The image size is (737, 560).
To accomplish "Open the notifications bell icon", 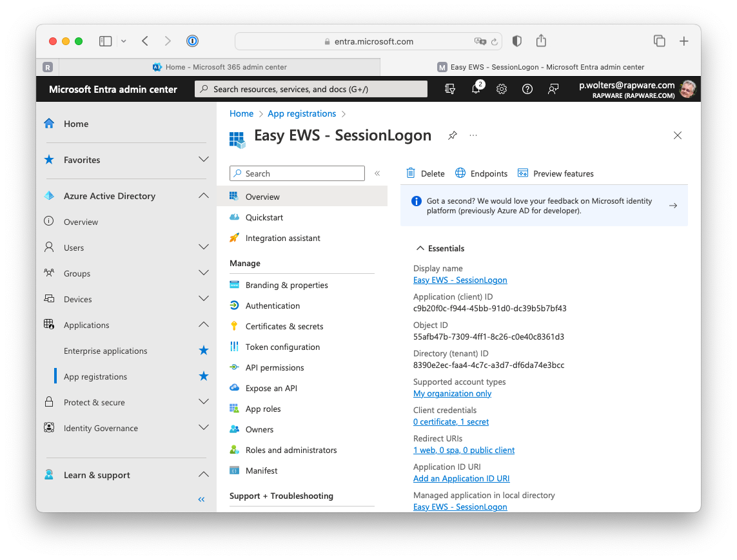I will click(476, 88).
